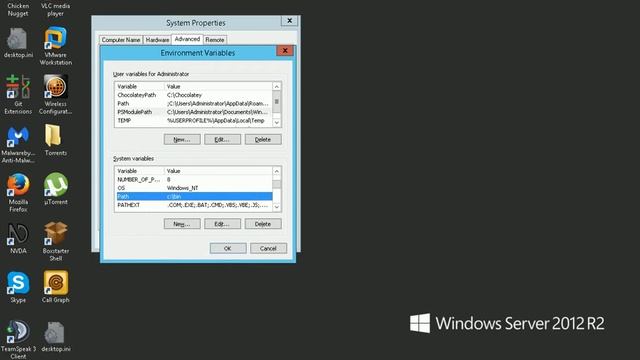Launch Skype from the desktop
The height and width of the screenshot is (360, 640).
18,287
